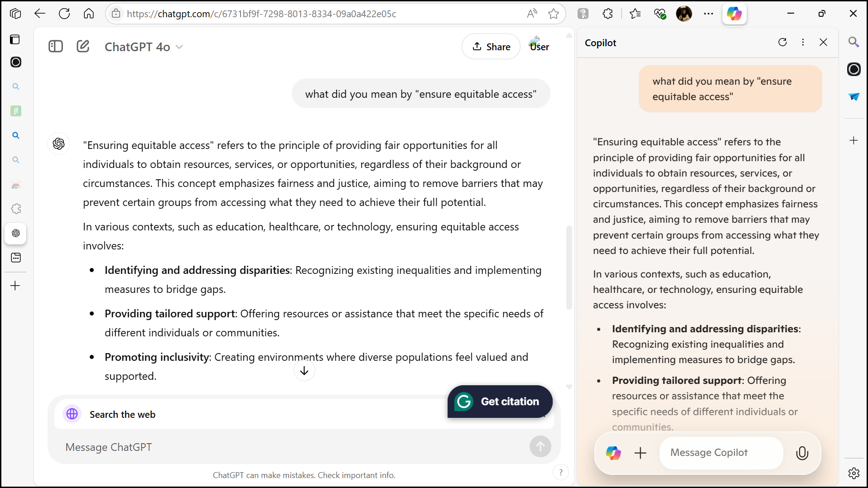868x488 pixels.
Task: Open Edge Settings and more menu
Action: click(x=709, y=14)
